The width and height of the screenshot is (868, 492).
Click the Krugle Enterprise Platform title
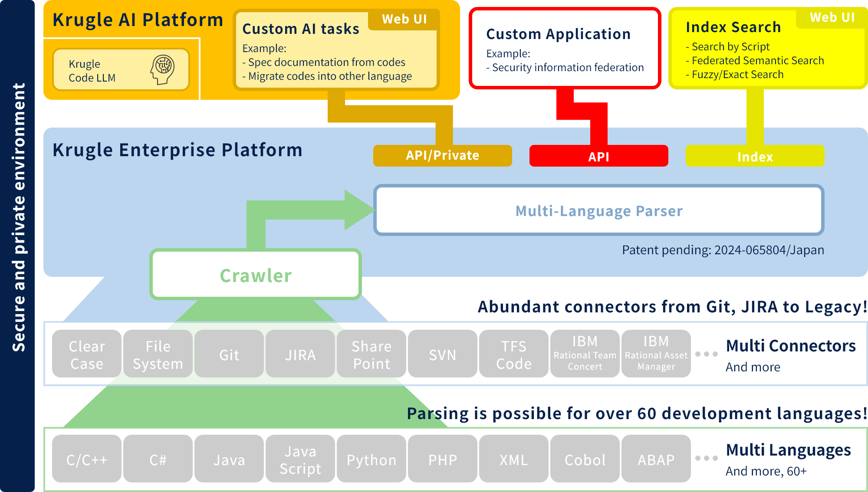tap(178, 150)
